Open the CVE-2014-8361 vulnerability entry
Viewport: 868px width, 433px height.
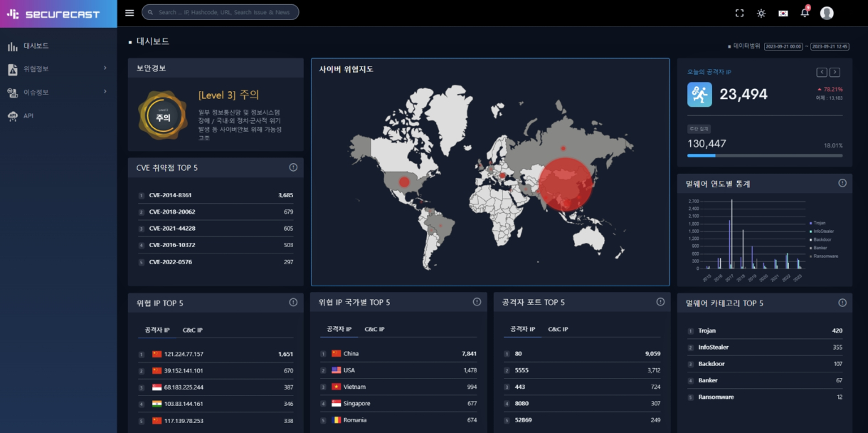pos(170,194)
